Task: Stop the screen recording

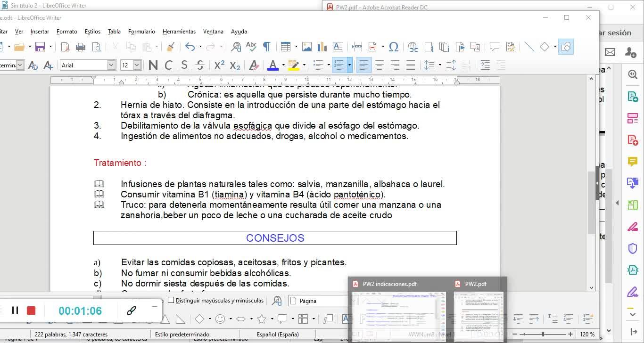Action: coord(31,310)
